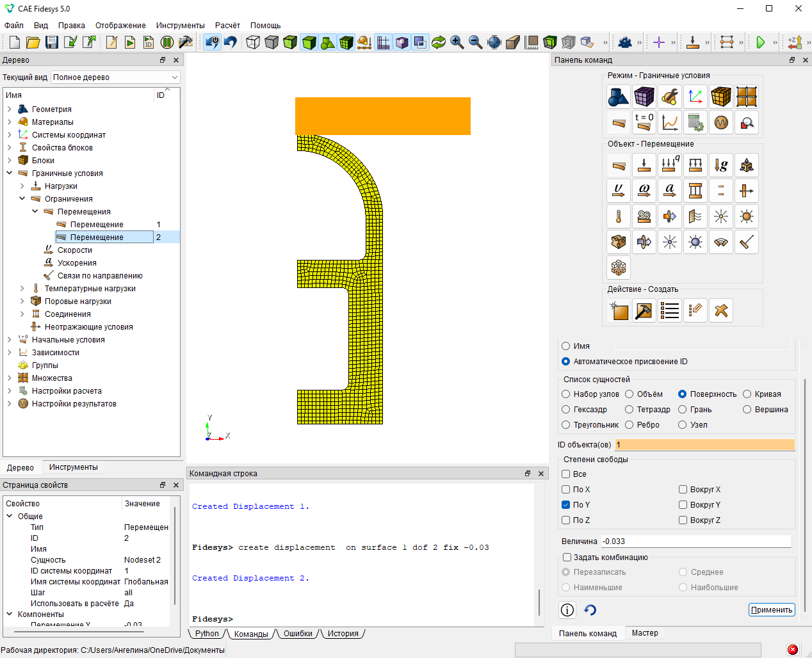This screenshot has height=658, width=812.
Task: Click the ID объекта(ов) input field
Action: pos(704,445)
